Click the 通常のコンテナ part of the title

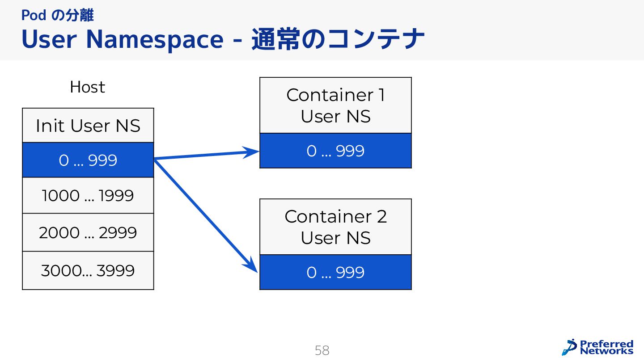338,39
